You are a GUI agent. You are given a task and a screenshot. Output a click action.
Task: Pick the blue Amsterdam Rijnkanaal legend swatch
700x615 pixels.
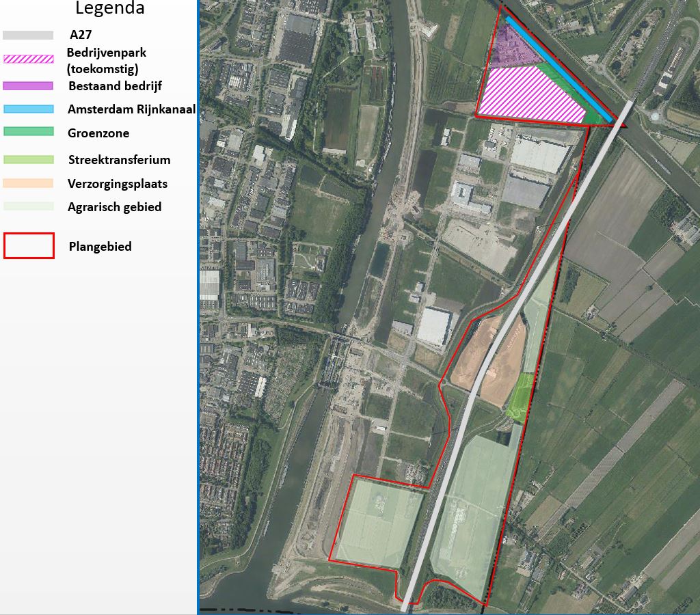(28, 109)
